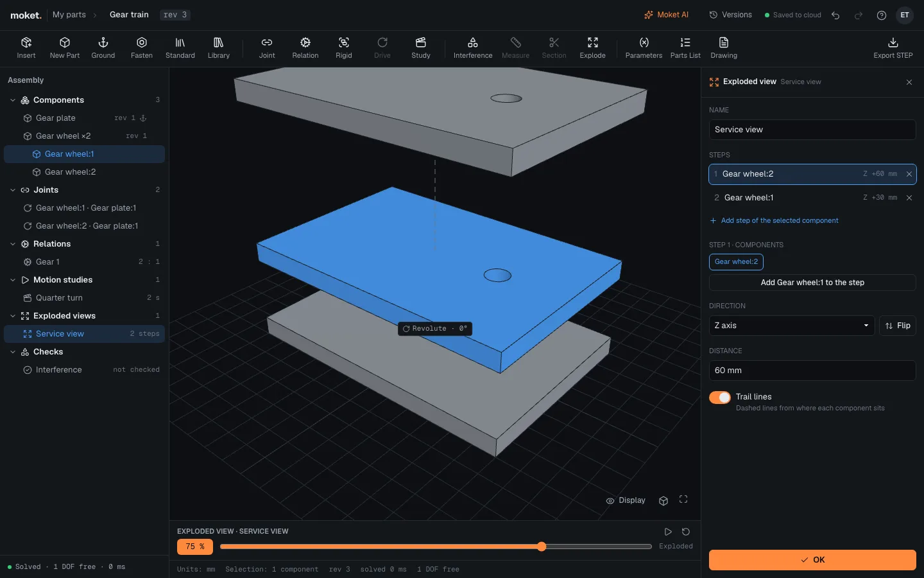
Task: Collapse the Components tree group
Action: click(13, 100)
